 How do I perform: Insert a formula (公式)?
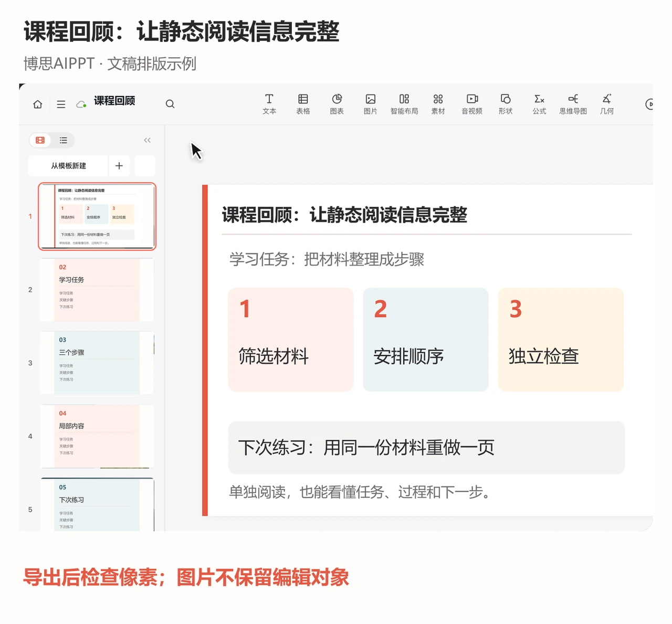pos(539,104)
